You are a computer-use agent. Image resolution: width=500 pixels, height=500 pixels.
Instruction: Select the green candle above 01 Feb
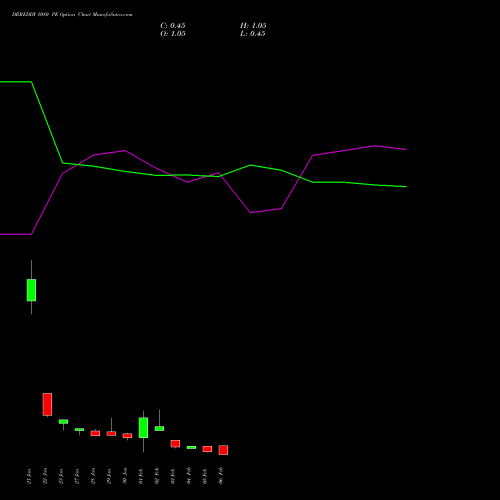[143, 428]
